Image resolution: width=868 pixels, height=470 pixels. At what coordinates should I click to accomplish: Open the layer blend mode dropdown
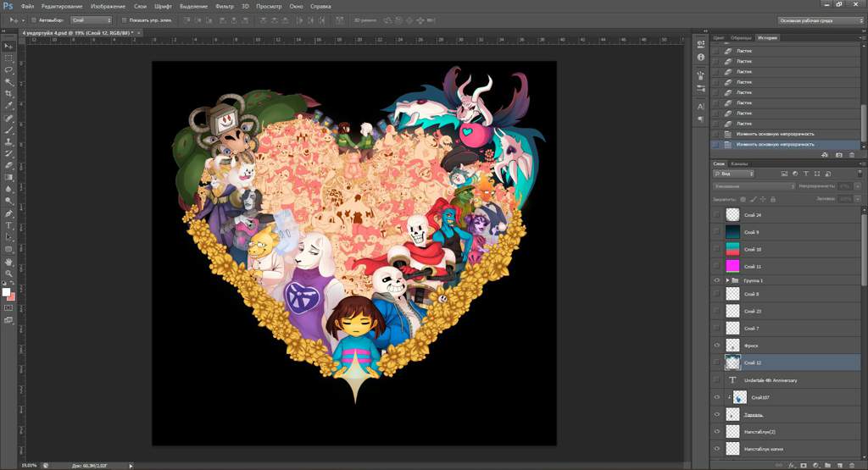(754, 186)
